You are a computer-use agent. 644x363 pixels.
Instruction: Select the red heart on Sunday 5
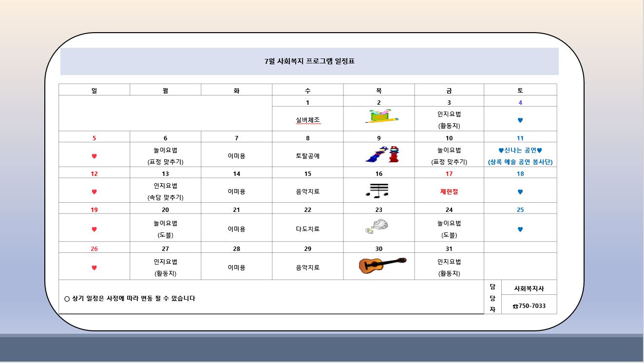point(95,156)
